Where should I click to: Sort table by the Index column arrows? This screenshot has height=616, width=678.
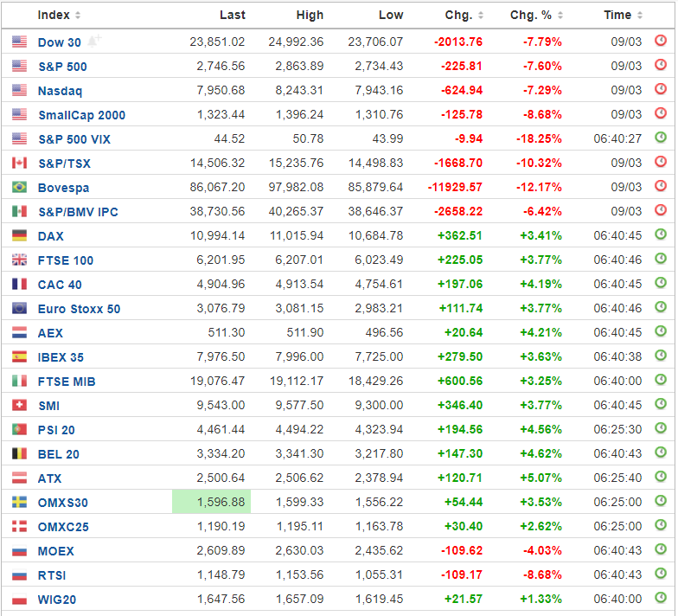point(78,16)
